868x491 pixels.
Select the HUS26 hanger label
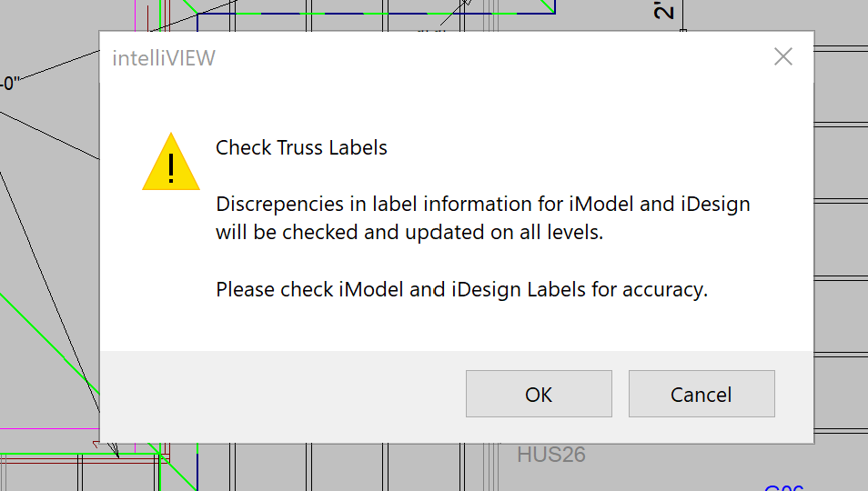pyautogui.click(x=550, y=455)
